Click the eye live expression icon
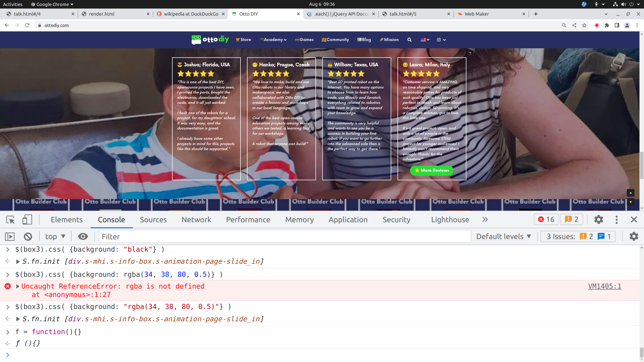 83,237
